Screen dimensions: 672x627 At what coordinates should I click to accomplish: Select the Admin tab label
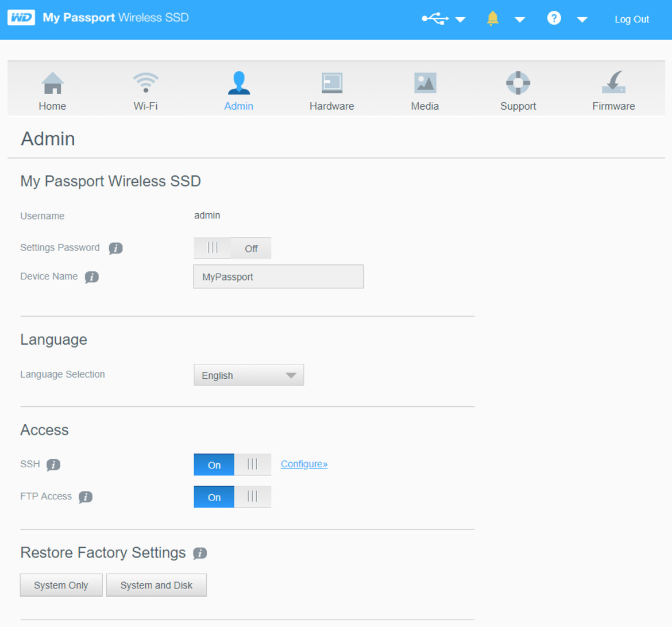(x=239, y=106)
